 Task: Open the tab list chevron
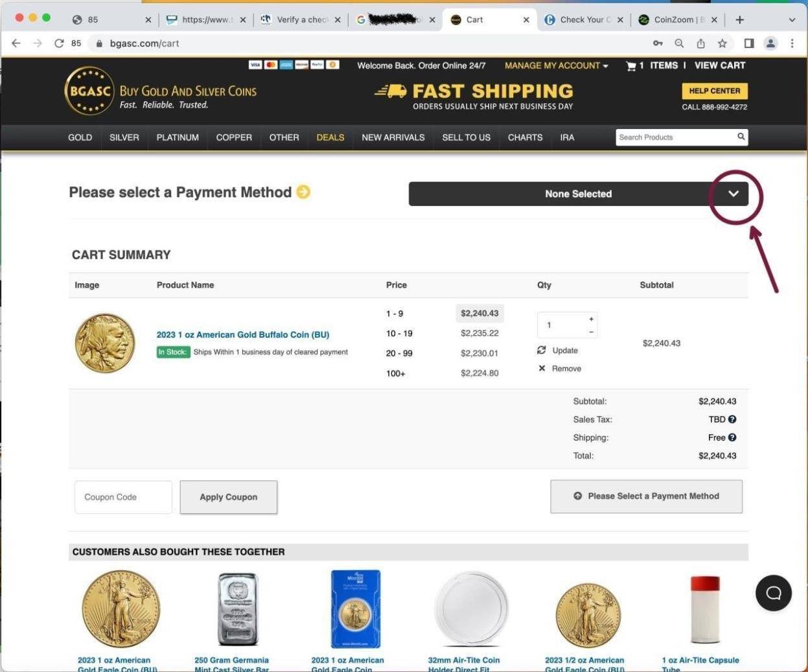(792, 20)
